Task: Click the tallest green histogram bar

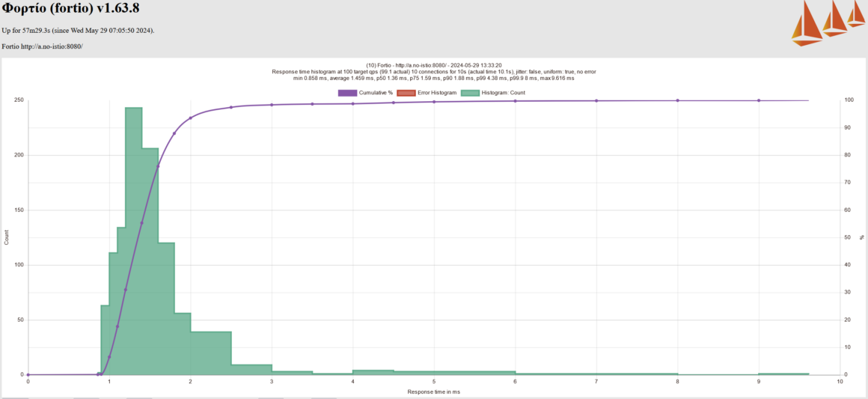Action: (x=133, y=241)
